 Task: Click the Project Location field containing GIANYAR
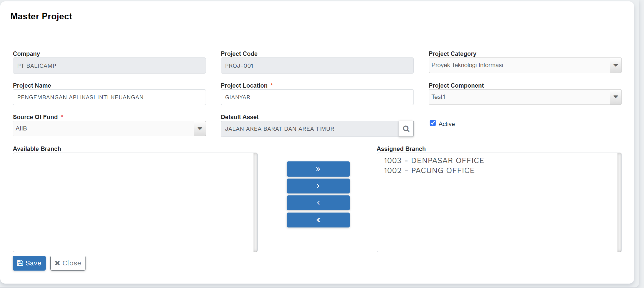pos(317,97)
